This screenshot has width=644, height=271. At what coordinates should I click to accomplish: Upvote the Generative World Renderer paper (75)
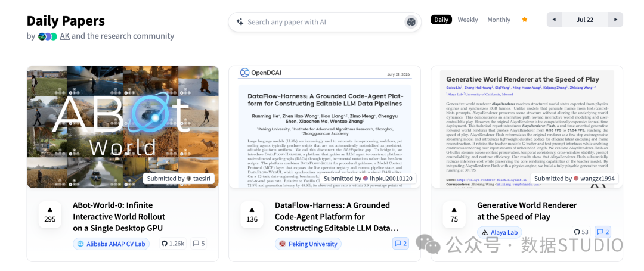coord(454,214)
